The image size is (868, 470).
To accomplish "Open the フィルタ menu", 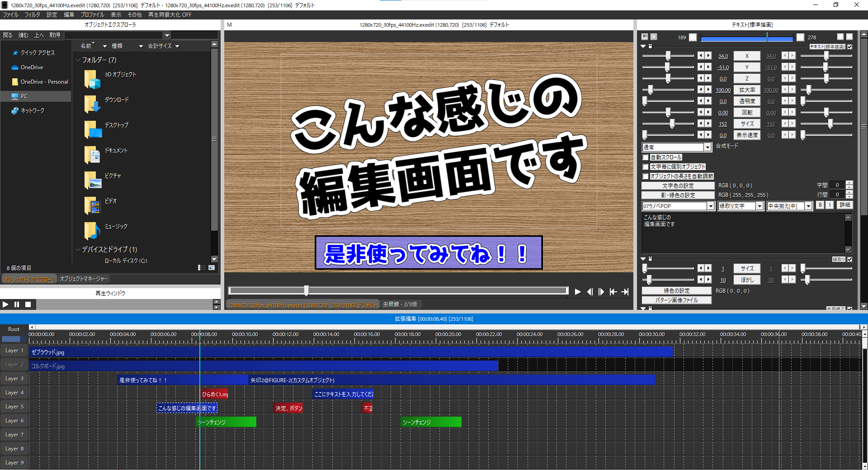I will click(32, 14).
